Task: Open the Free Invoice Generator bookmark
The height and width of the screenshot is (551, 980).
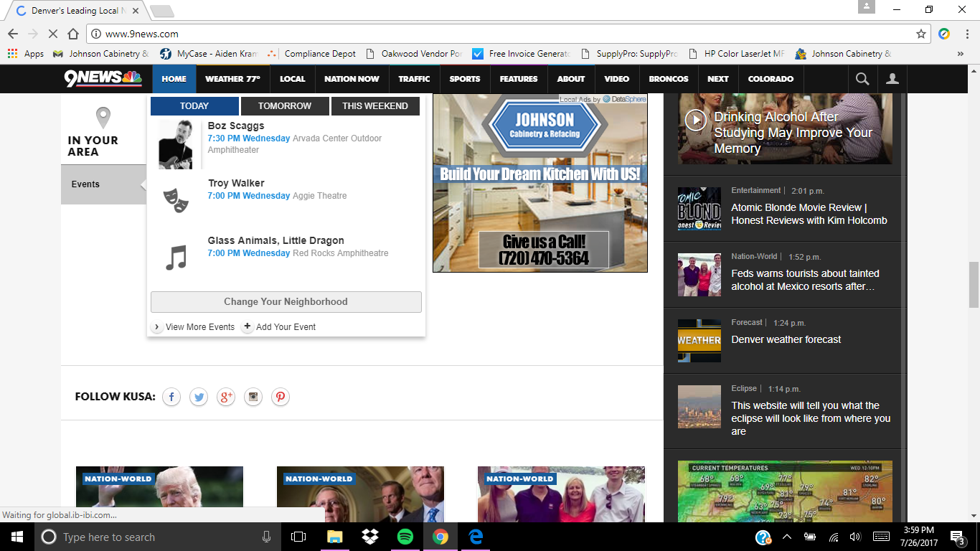Action: point(522,54)
